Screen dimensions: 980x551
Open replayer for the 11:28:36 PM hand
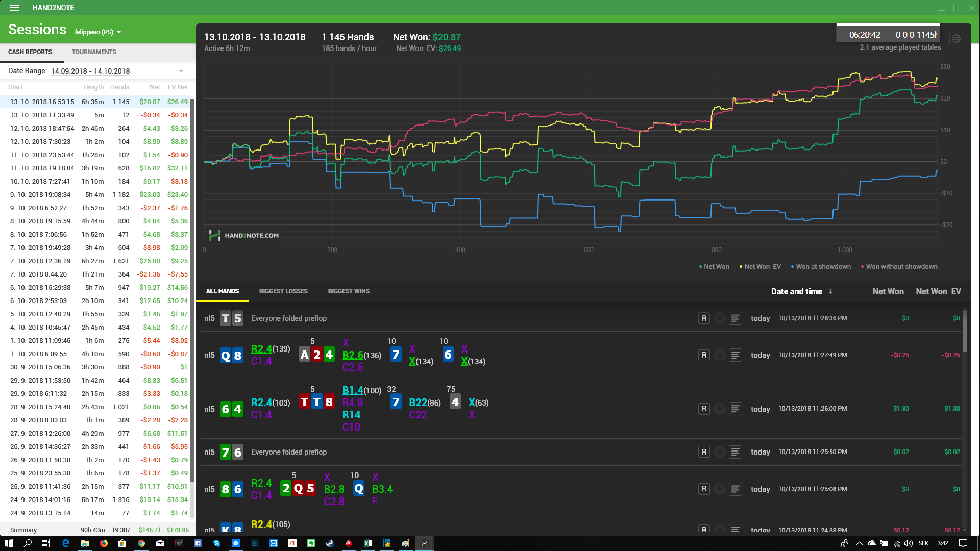point(704,318)
